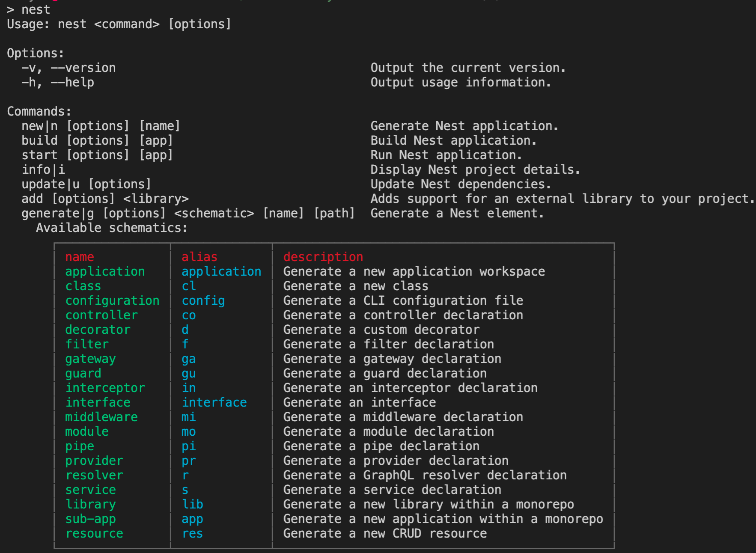Click the 'Available schematics:' heading
The width and height of the screenshot is (756, 553).
pos(112,228)
